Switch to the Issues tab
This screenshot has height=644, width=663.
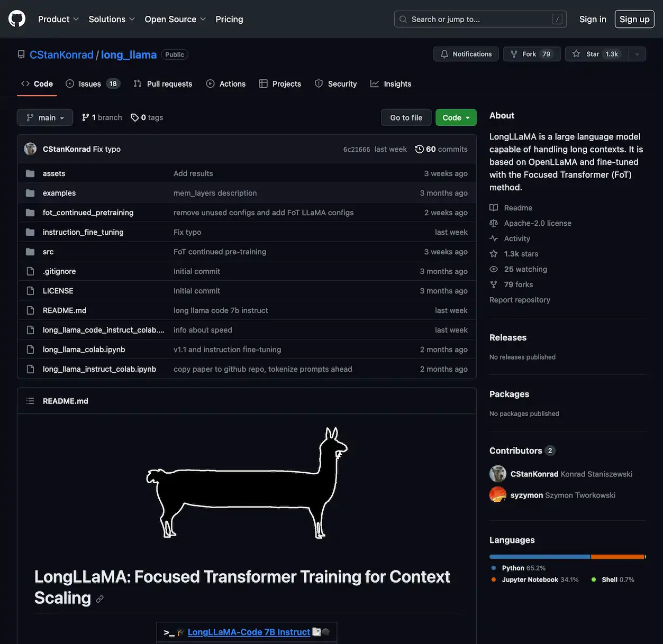click(x=88, y=84)
